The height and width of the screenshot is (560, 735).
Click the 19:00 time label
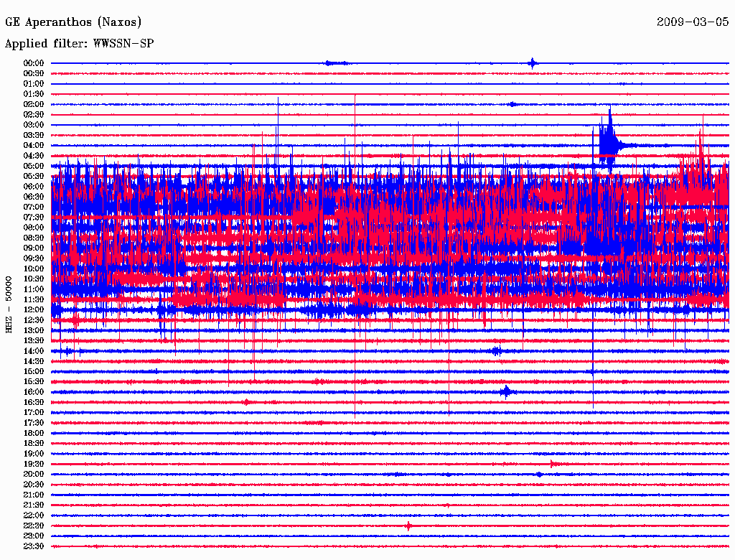pos(34,454)
